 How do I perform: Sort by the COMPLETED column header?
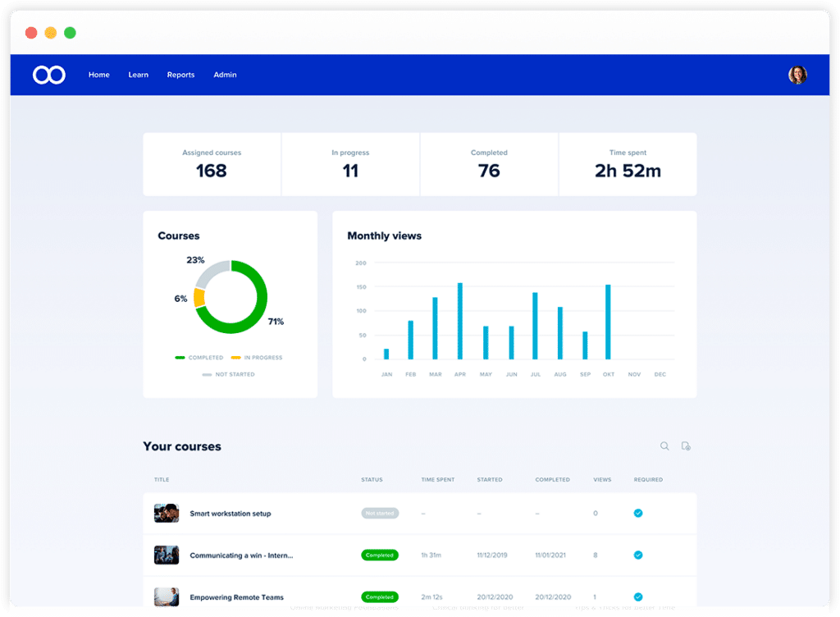(552, 480)
